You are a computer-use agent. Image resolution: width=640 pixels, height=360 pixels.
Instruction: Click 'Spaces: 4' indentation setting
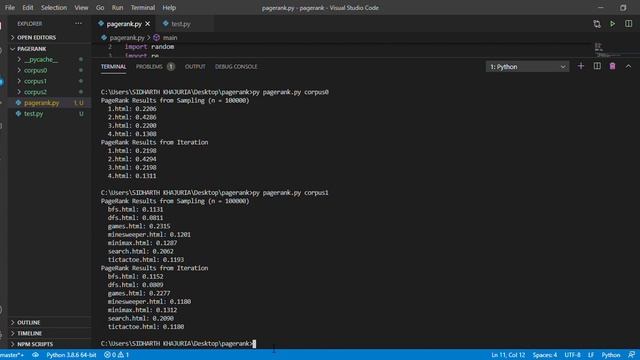(544, 355)
